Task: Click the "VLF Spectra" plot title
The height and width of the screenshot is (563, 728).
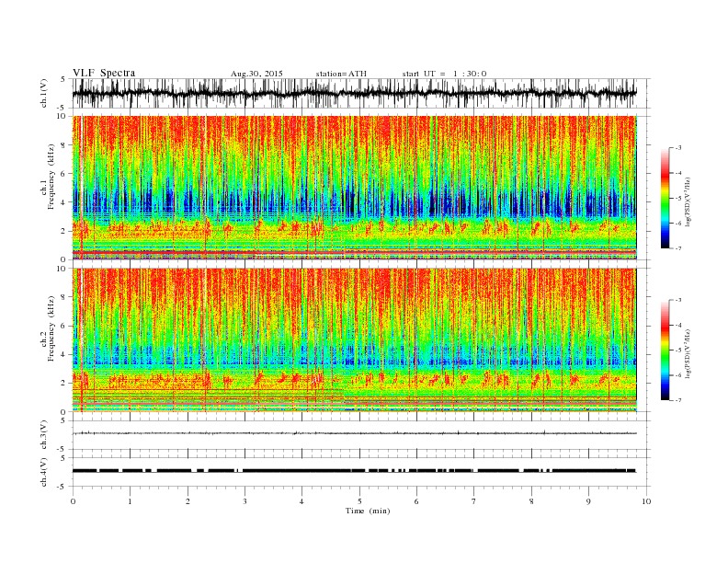Action: [x=104, y=73]
